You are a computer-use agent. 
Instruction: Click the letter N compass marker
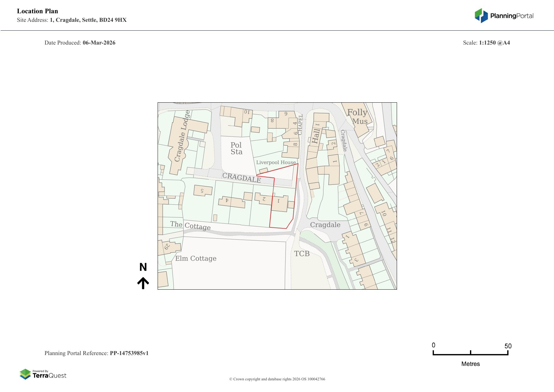(x=143, y=267)
